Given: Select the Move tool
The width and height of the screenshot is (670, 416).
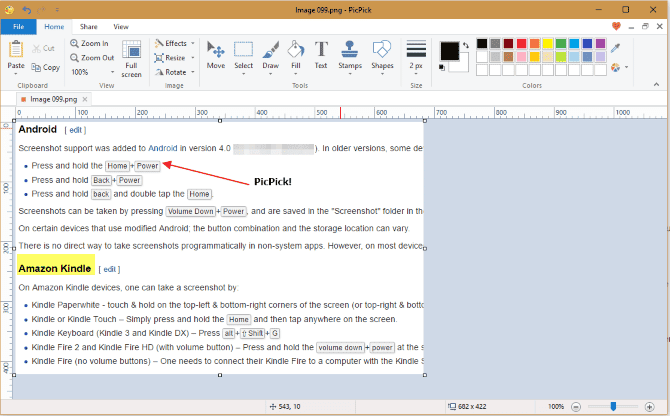Looking at the screenshot, I should pyautogui.click(x=216, y=54).
